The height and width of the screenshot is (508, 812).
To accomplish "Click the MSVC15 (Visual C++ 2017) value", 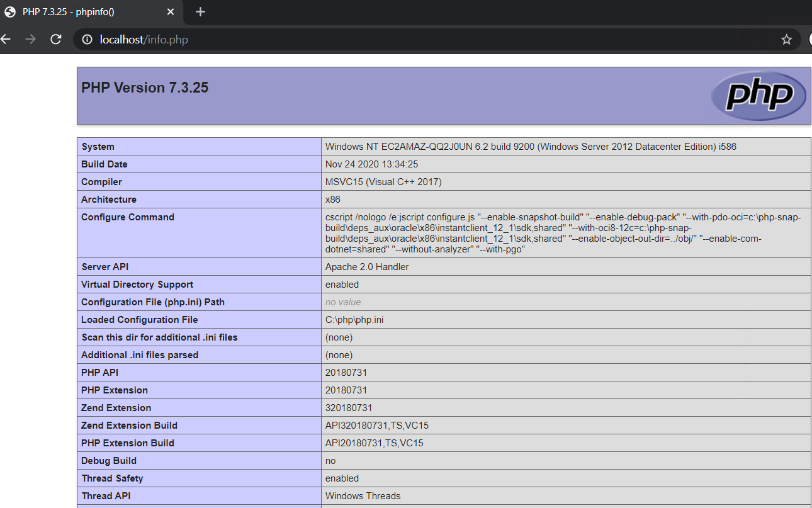I will pyautogui.click(x=383, y=182).
